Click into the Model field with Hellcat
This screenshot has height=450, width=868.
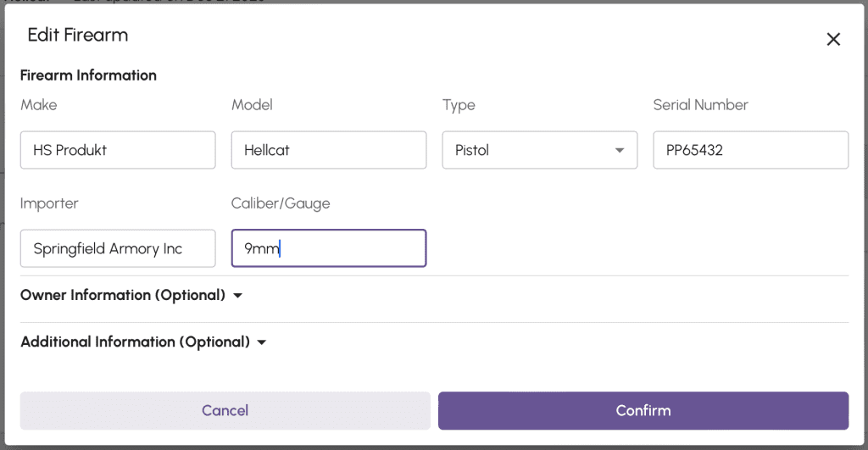(x=328, y=151)
